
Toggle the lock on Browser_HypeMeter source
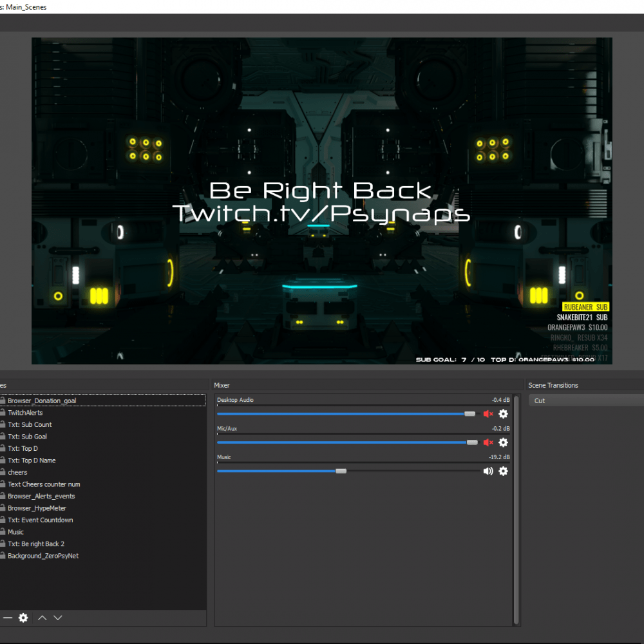coord(2,507)
